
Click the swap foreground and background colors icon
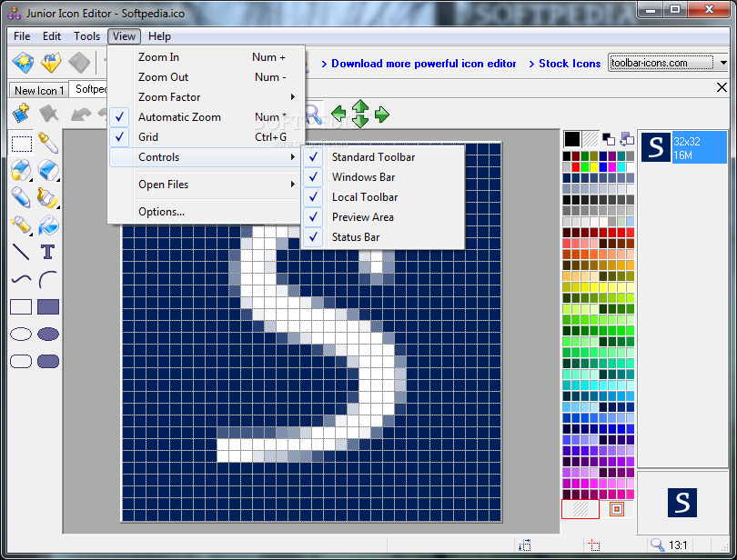point(627,139)
